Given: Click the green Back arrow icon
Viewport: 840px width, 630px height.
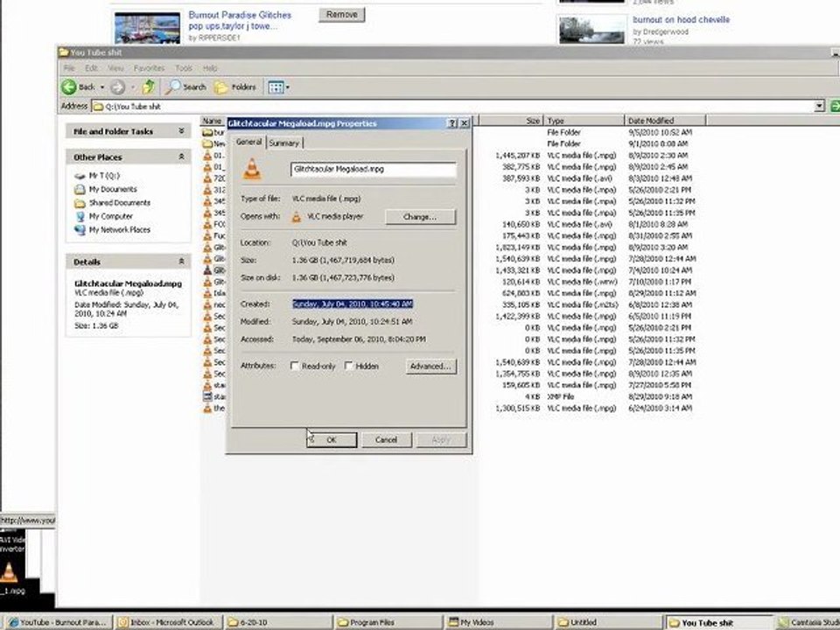Looking at the screenshot, I should tap(68, 87).
